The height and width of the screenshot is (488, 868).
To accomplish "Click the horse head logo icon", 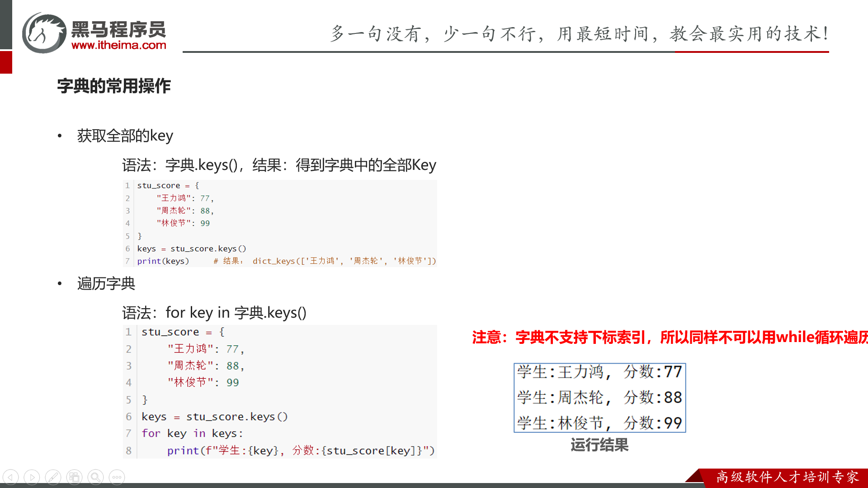I will (44, 33).
